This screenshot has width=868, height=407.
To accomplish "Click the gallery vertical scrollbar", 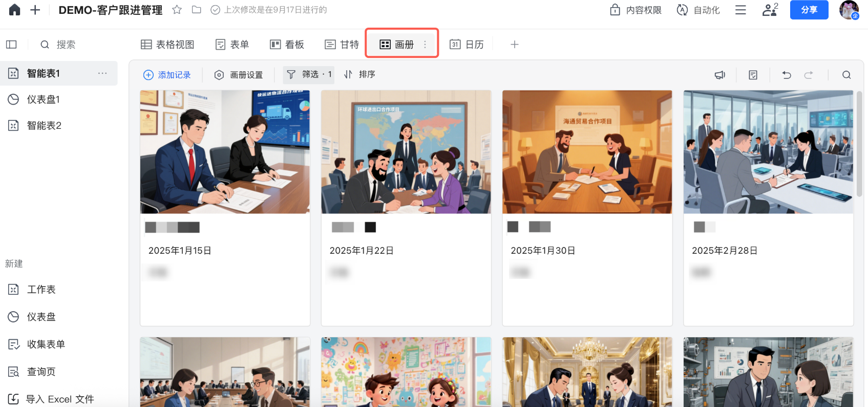I will tap(859, 144).
